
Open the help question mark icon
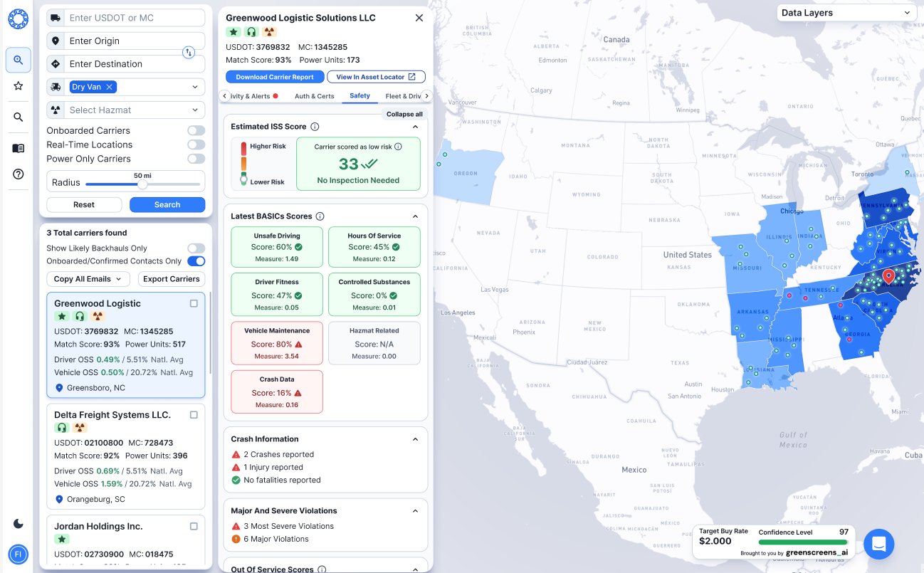click(x=19, y=174)
